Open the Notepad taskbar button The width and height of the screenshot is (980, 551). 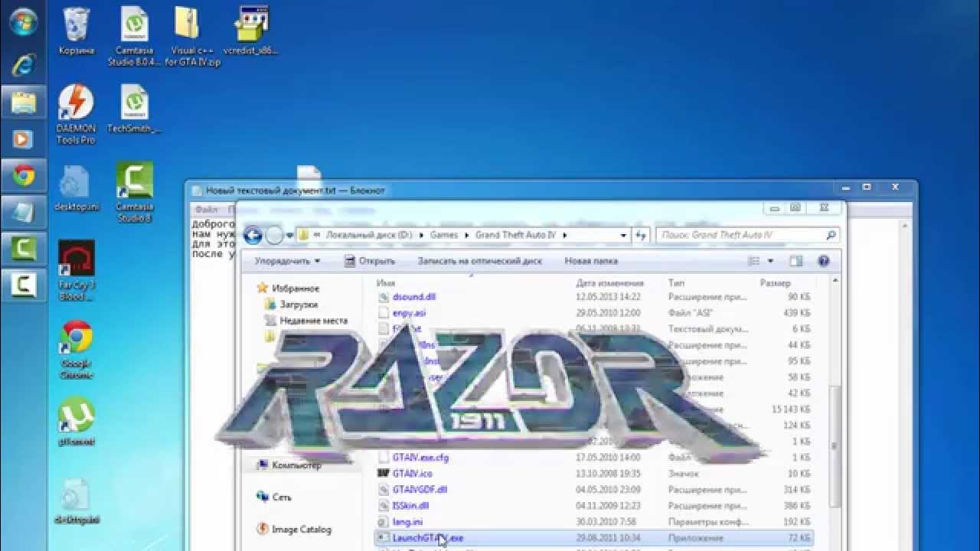(x=23, y=214)
